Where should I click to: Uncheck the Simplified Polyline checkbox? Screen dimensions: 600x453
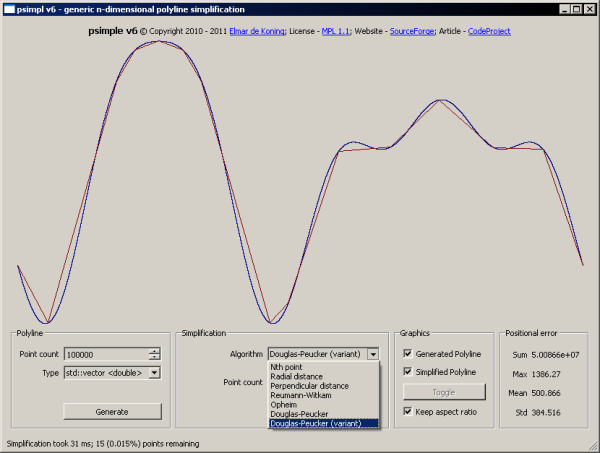(408, 372)
